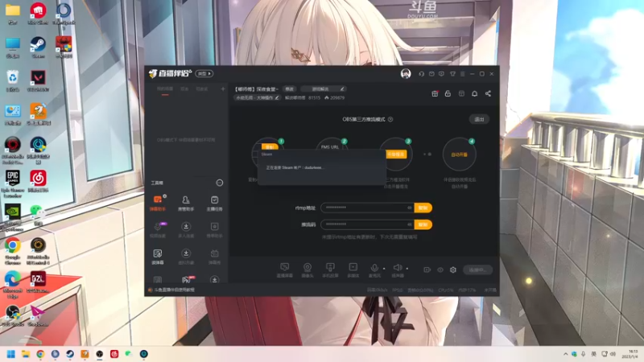
Task: Click inside the rtmp地址 field
Action: [x=367, y=208]
